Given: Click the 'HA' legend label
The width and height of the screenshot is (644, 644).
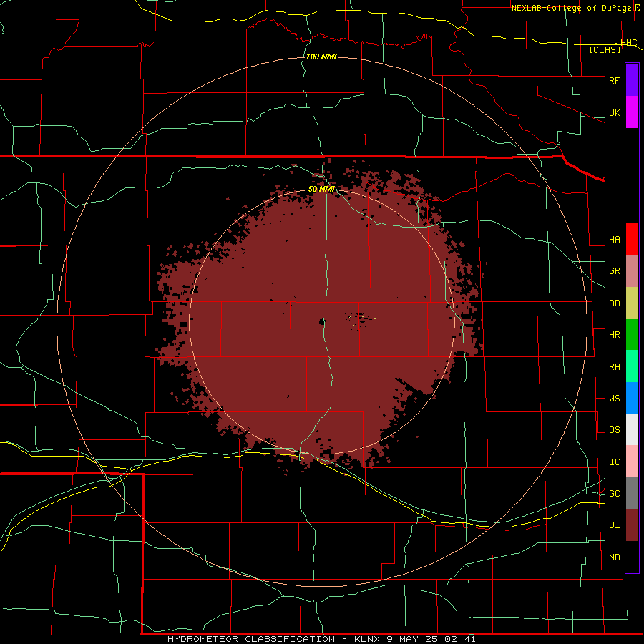Looking at the screenshot, I should pyautogui.click(x=614, y=240).
